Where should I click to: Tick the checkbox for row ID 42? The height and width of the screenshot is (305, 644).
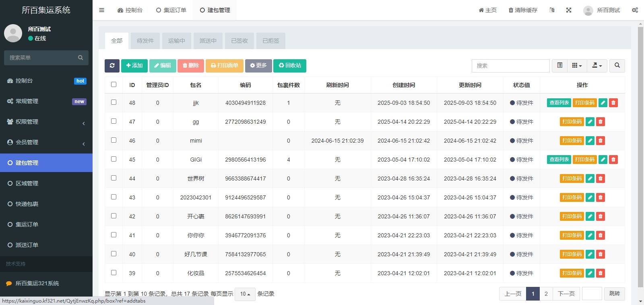point(114,216)
